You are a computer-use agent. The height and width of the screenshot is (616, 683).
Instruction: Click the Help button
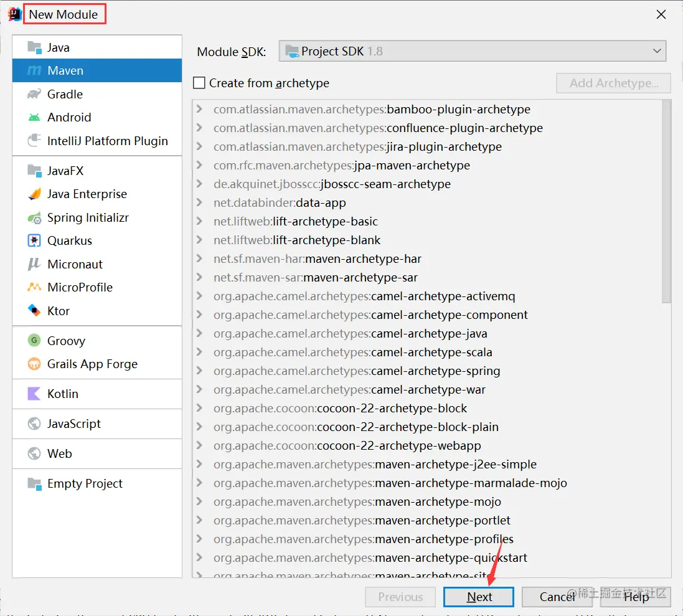(x=636, y=597)
